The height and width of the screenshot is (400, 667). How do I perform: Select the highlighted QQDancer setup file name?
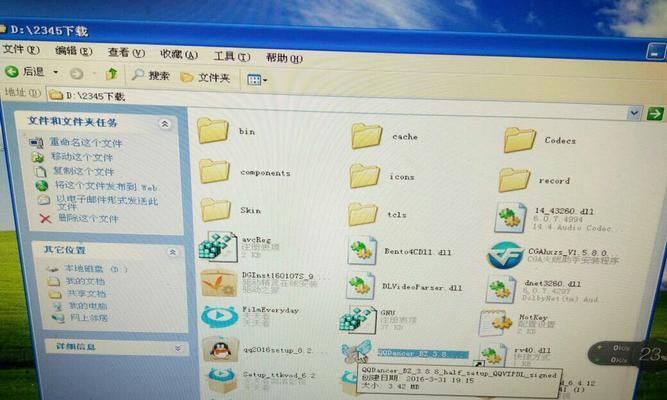coord(423,354)
